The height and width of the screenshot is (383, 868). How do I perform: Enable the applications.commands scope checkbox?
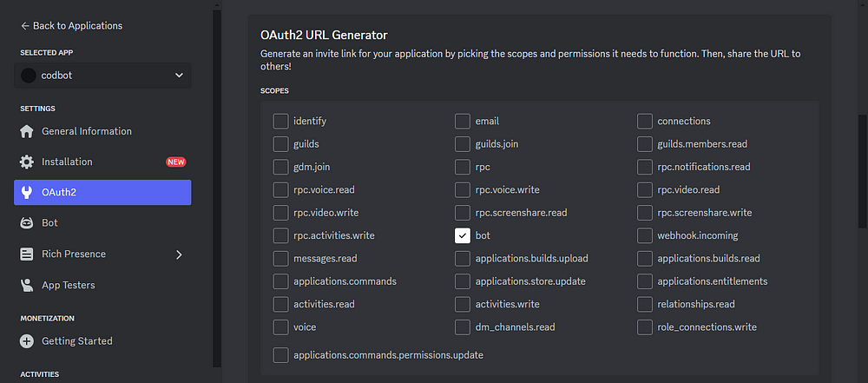(280, 281)
